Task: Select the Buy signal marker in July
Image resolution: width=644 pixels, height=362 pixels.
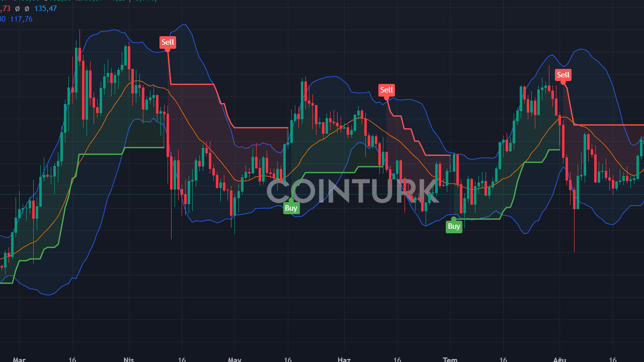Action: (x=454, y=226)
